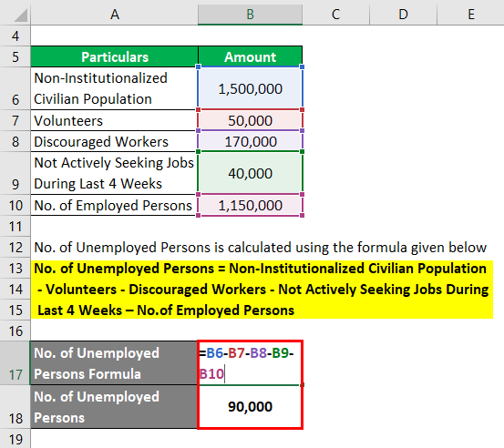This screenshot has height=448, width=504.
Task: Click empty cell D7
Action: [403, 120]
